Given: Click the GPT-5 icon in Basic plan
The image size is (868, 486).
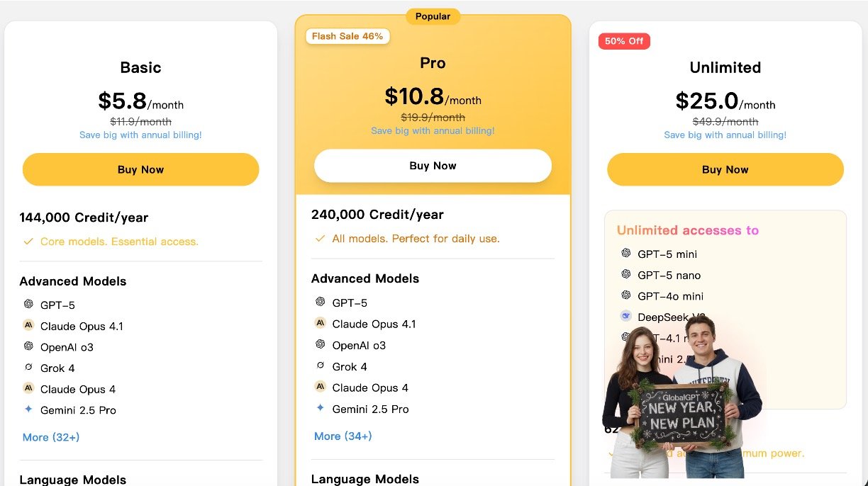Looking at the screenshot, I should (28, 304).
